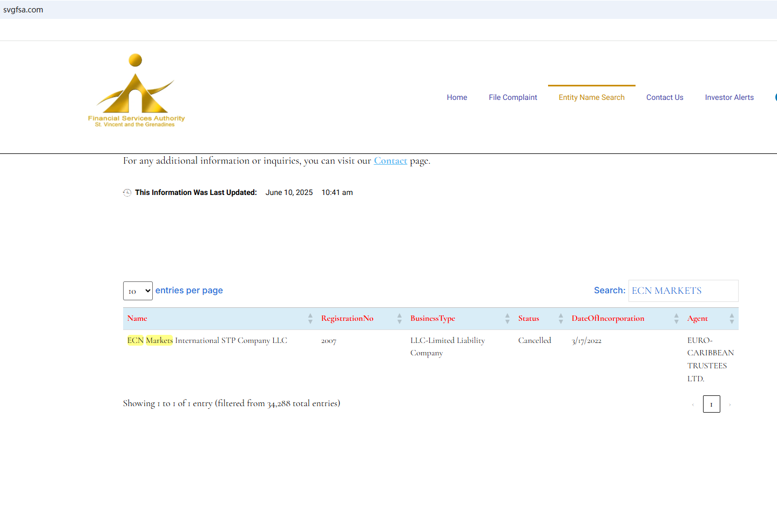The height and width of the screenshot is (532, 777).
Task: Click the Financial Services Authority logo
Action: coord(136,91)
